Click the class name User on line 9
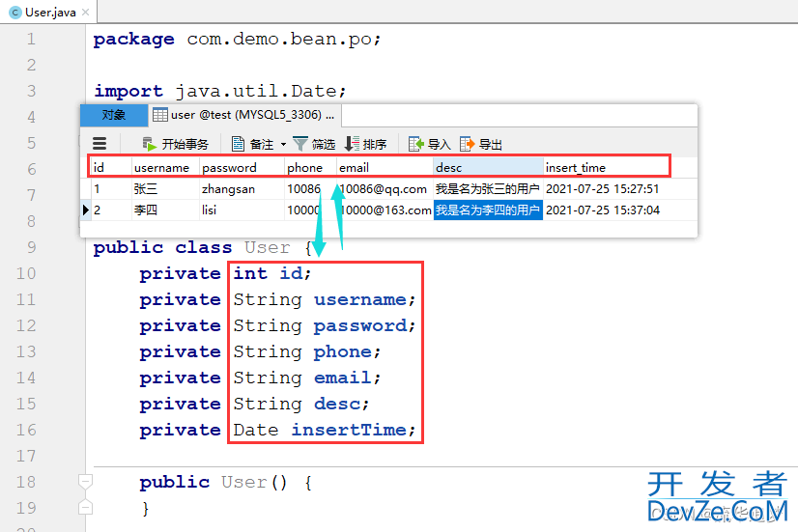 coord(268,248)
